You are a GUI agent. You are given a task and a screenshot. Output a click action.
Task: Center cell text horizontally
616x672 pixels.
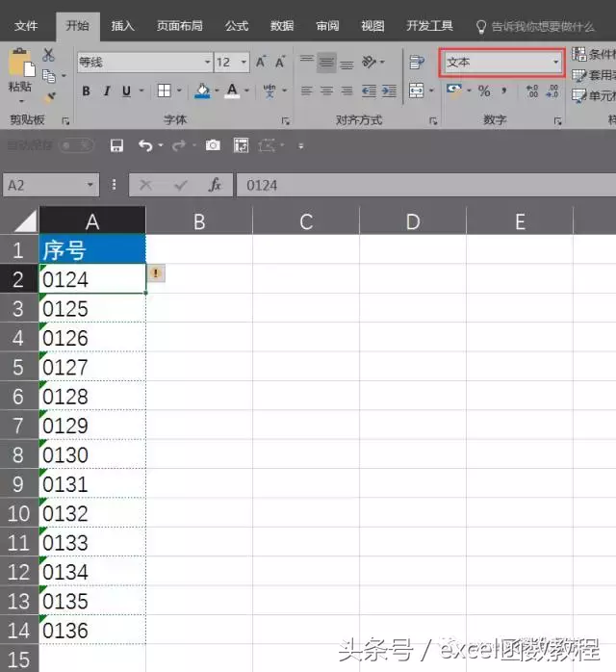point(326,90)
